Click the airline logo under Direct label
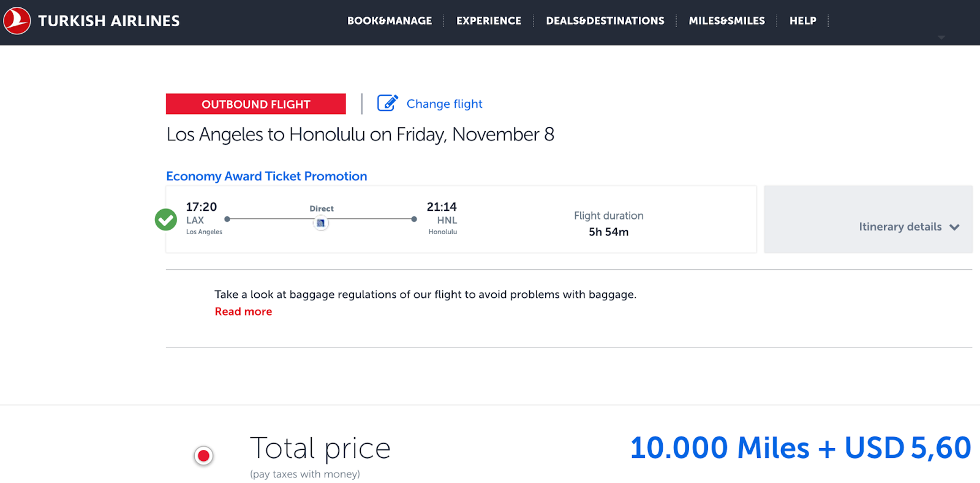 pos(321,223)
